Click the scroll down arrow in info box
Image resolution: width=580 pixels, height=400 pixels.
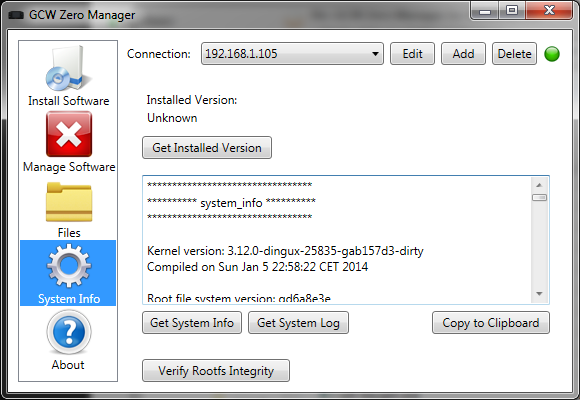(x=539, y=294)
